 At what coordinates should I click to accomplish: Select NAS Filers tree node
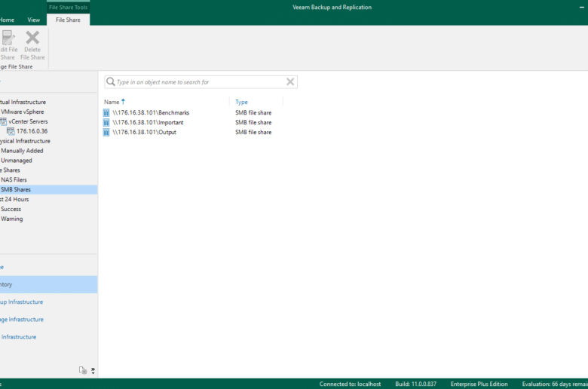[14, 180]
